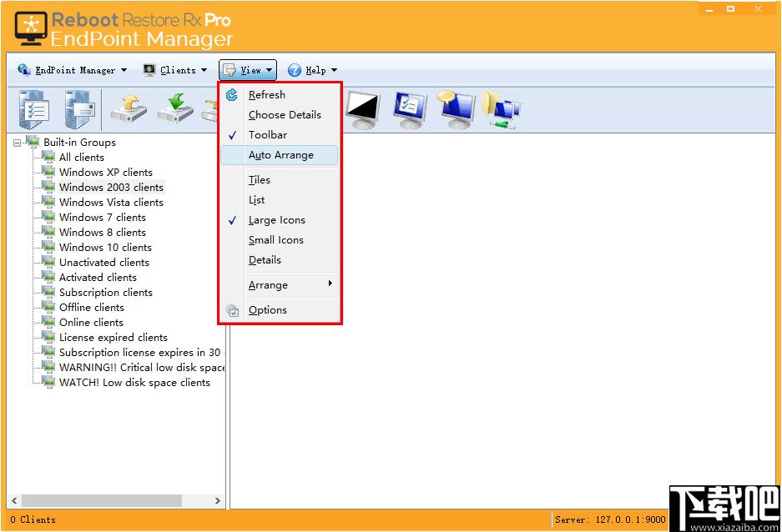Select Subscription license expires in 30 group
The width and height of the screenshot is (782, 532).
tap(140, 352)
